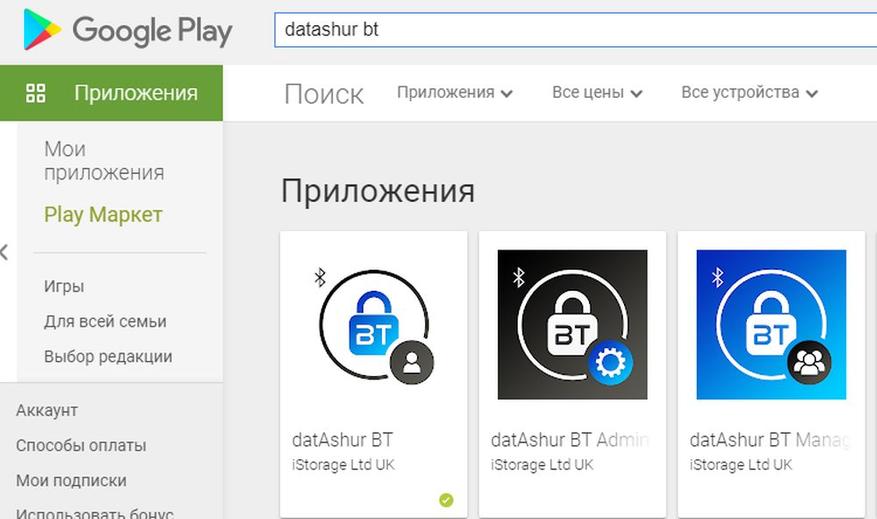Click the search field containing datashur bt
This screenshot has height=519, width=877.
click(x=575, y=30)
